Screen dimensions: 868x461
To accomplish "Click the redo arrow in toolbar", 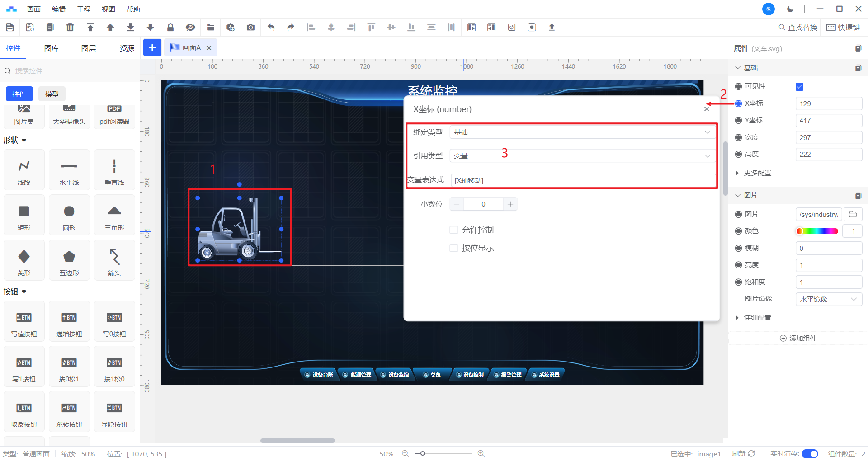I will click(291, 27).
